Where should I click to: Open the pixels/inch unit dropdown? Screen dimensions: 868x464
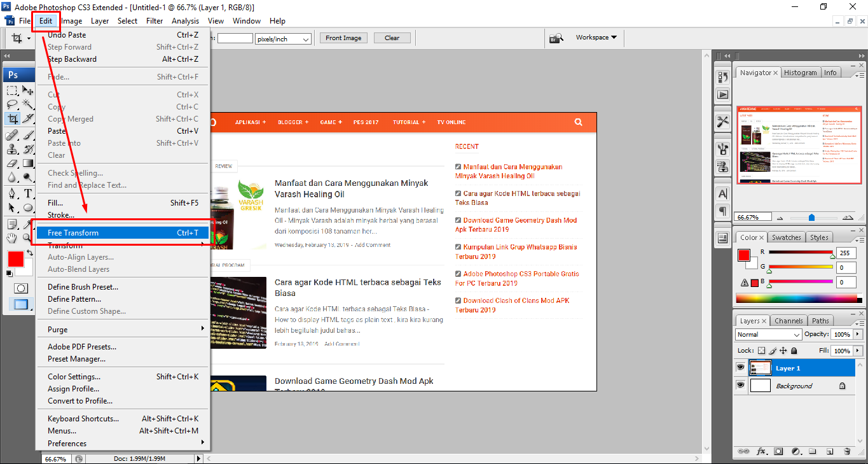click(283, 39)
